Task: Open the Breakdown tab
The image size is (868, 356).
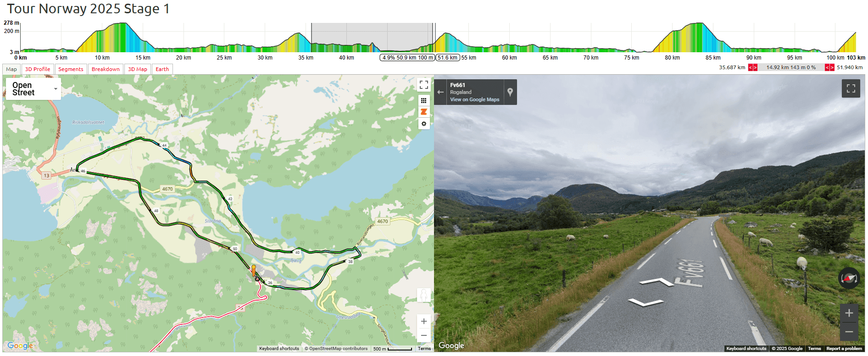Action: point(106,69)
